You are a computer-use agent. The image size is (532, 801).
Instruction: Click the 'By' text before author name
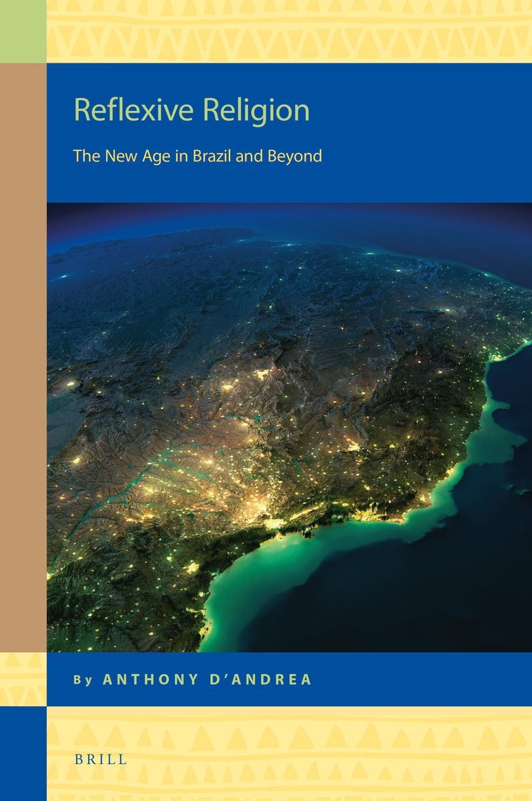[x=82, y=680]
